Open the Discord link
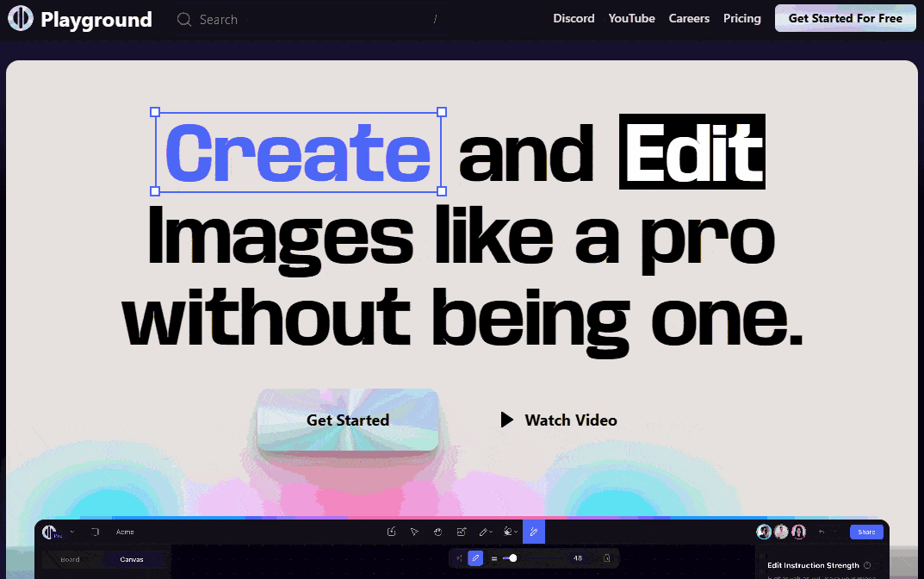 click(574, 18)
